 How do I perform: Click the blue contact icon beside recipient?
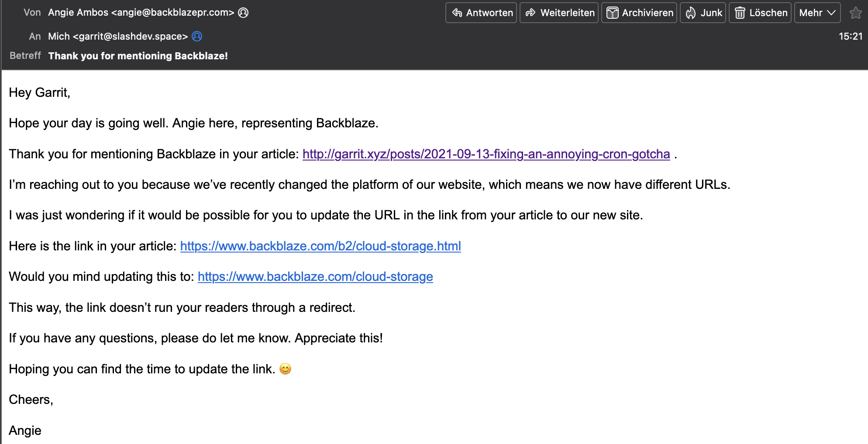197,36
